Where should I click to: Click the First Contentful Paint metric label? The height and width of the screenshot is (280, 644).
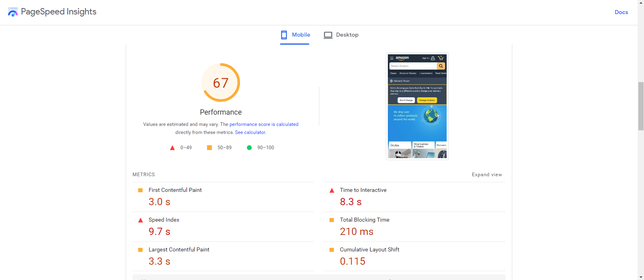[175, 190]
